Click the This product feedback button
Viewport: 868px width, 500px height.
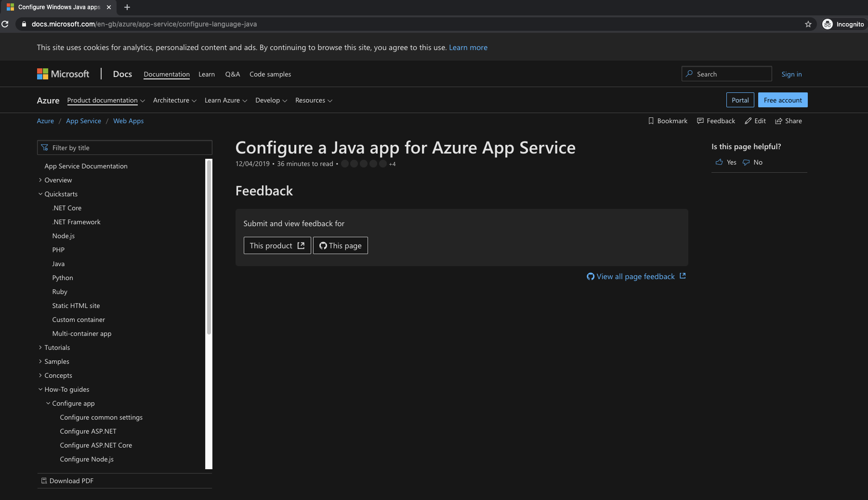click(277, 245)
